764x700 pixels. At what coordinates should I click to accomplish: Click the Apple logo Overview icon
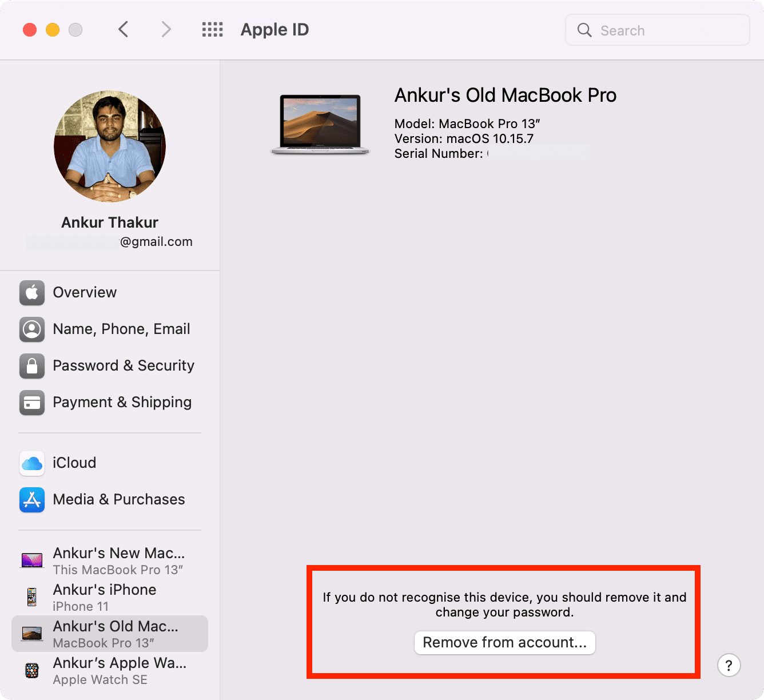32,293
